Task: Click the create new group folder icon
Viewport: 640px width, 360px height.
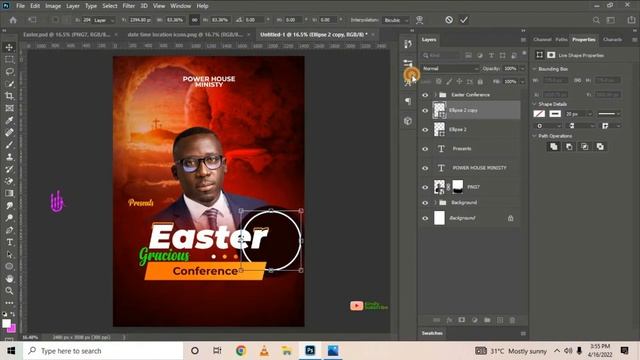Action: (487, 320)
